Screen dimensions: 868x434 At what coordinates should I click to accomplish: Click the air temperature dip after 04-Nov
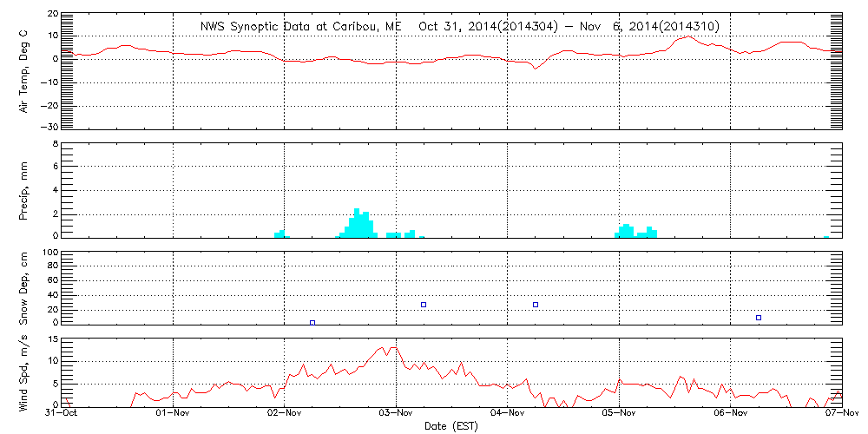point(535,68)
